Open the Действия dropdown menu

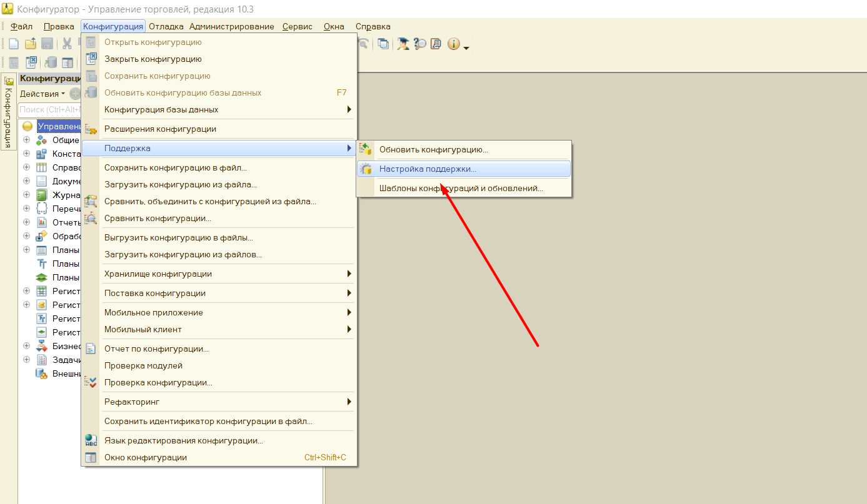click(x=42, y=94)
